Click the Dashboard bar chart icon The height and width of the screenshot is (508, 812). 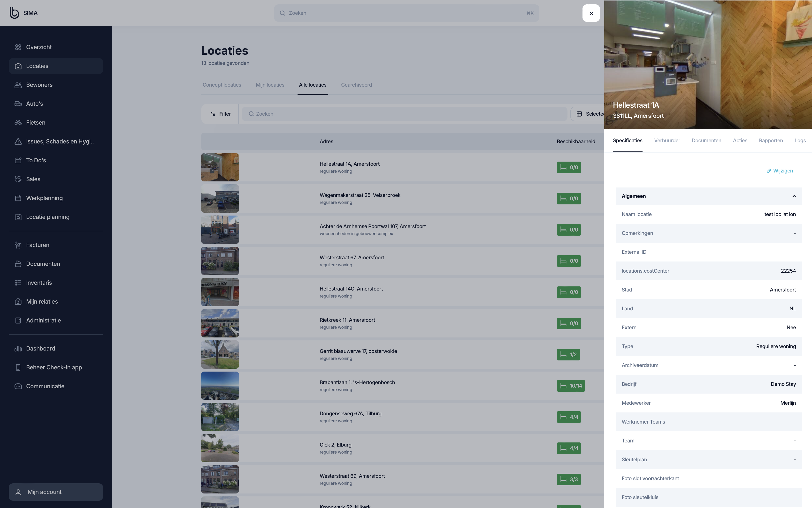[18, 349]
